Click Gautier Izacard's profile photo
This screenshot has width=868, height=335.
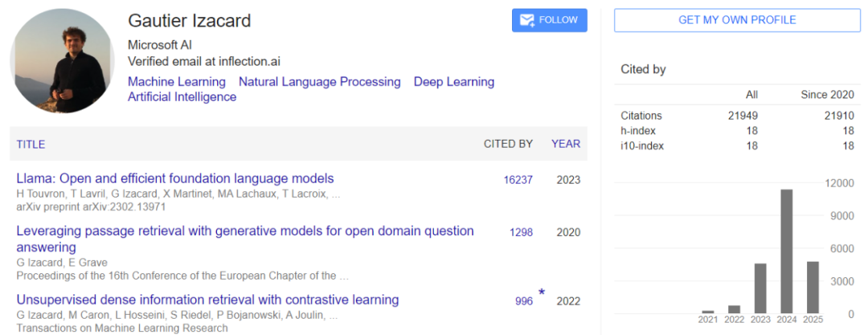click(62, 62)
